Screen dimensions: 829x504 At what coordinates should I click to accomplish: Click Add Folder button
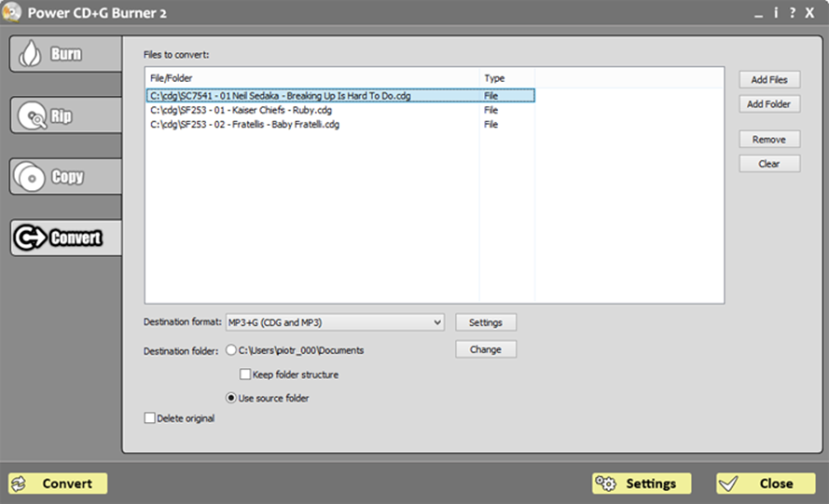(x=769, y=104)
